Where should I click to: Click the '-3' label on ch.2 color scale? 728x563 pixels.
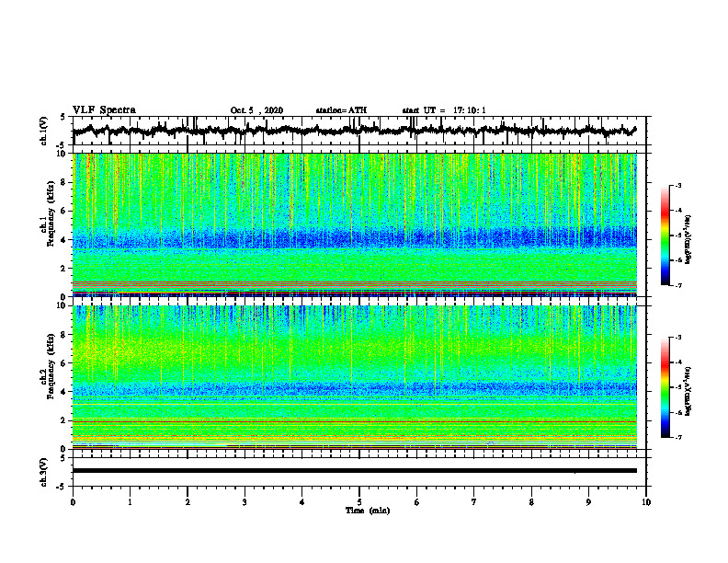[x=677, y=338]
